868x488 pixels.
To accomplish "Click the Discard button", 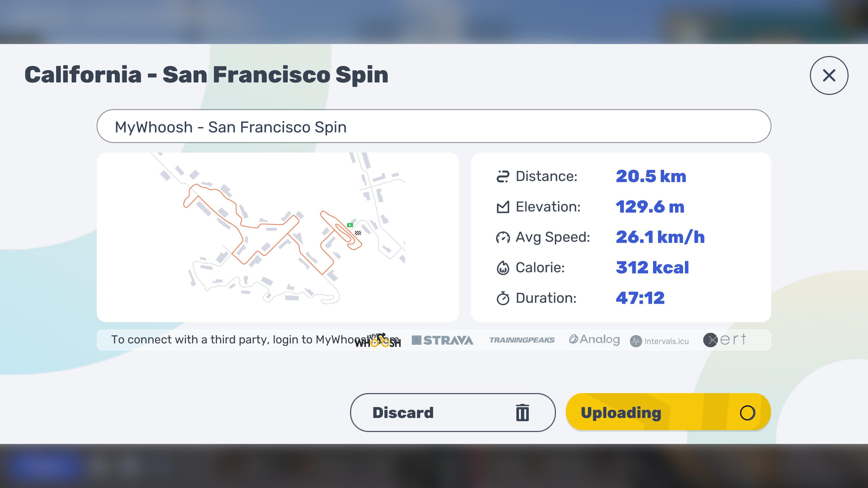I will click(x=453, y=413).
